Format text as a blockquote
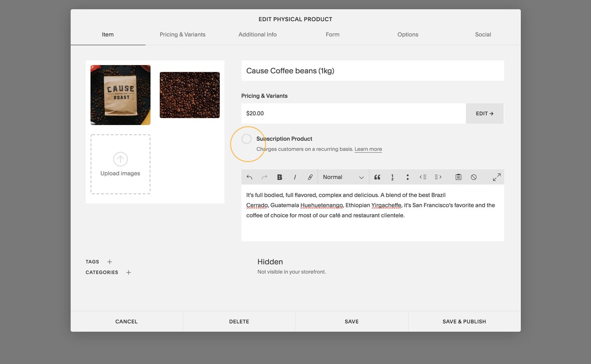 pyautogui.click(x=377, y=177)
